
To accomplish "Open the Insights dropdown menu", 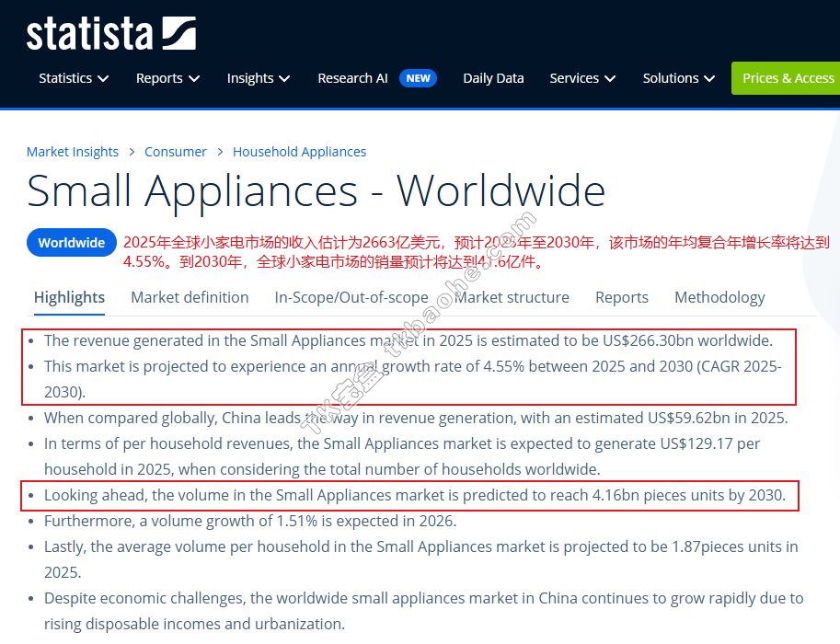I will [259, 78].
